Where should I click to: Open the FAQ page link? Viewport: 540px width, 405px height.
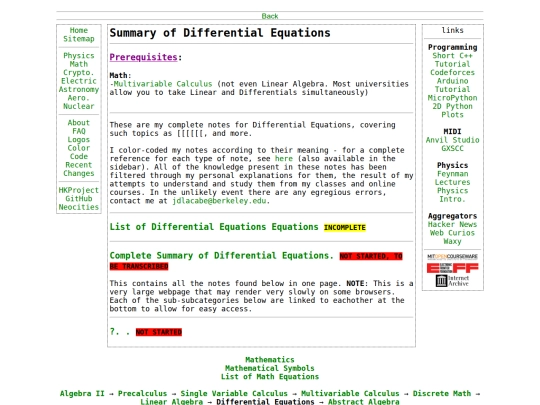tap(79, 131)
